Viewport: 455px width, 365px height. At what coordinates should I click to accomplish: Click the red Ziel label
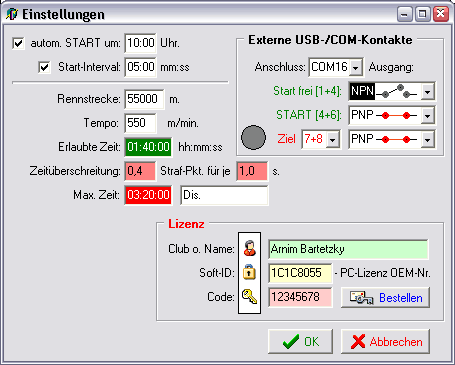pos(287,139)
